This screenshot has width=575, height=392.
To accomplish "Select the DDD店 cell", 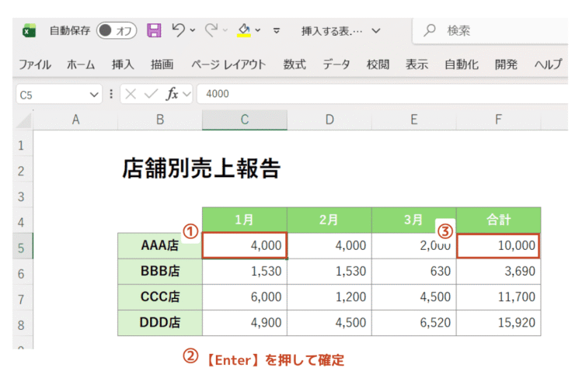I will [160, 322].
